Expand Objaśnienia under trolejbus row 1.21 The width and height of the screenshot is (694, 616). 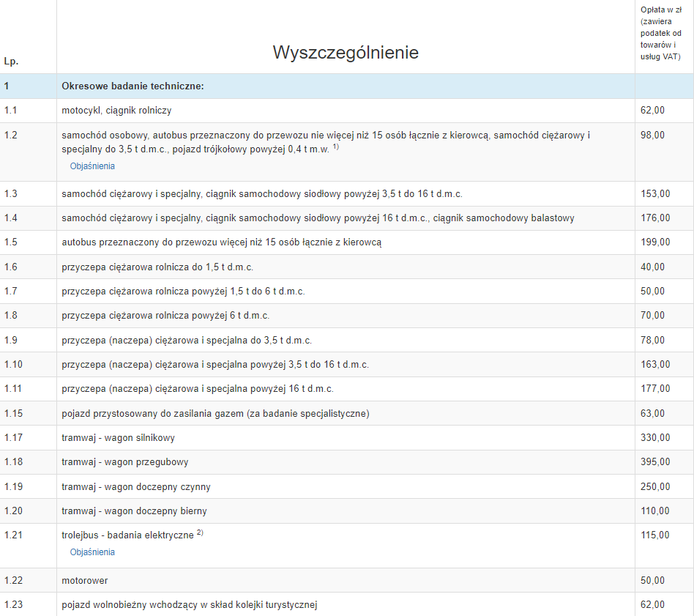click(x=92, y=552)
